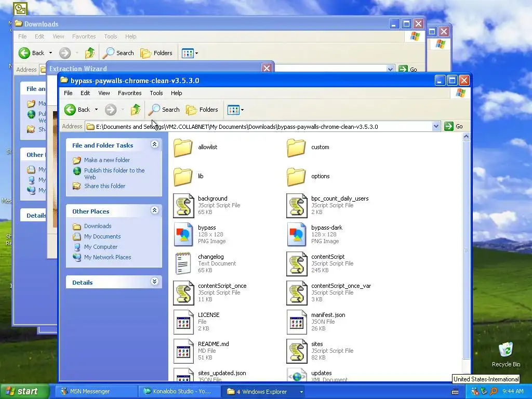
Task: Select the contentScript_once_var script icon
Action: point(297,293)
